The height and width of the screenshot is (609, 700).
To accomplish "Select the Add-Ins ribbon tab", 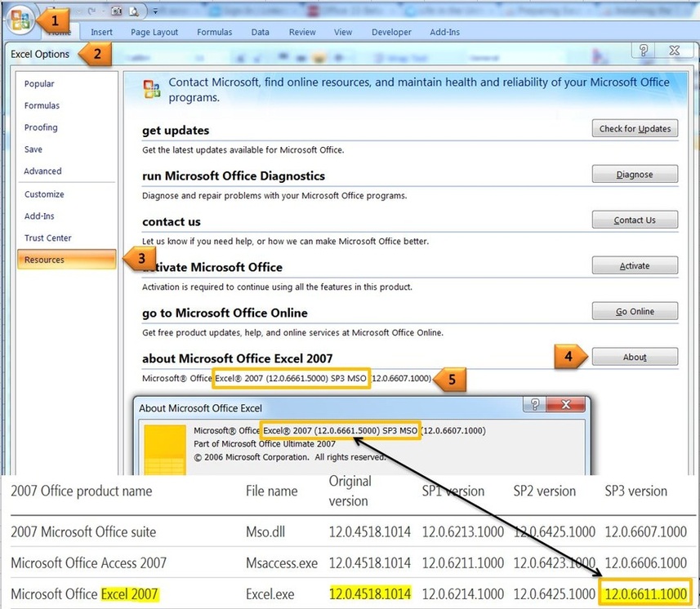I will (444, 32).
